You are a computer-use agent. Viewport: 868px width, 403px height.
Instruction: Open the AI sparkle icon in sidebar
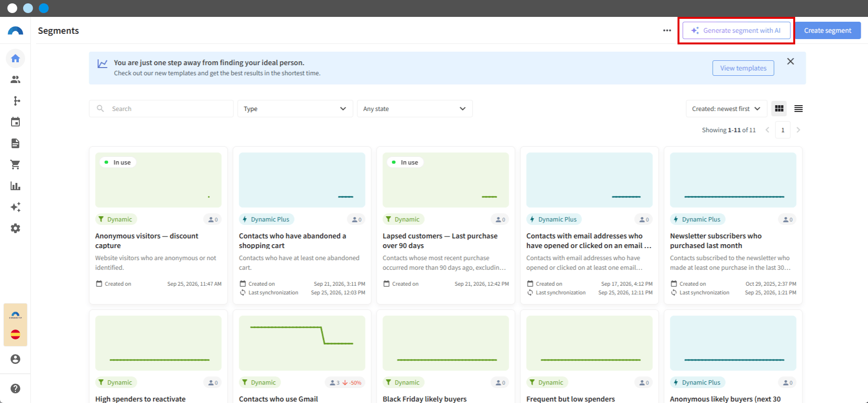(15, 207)
